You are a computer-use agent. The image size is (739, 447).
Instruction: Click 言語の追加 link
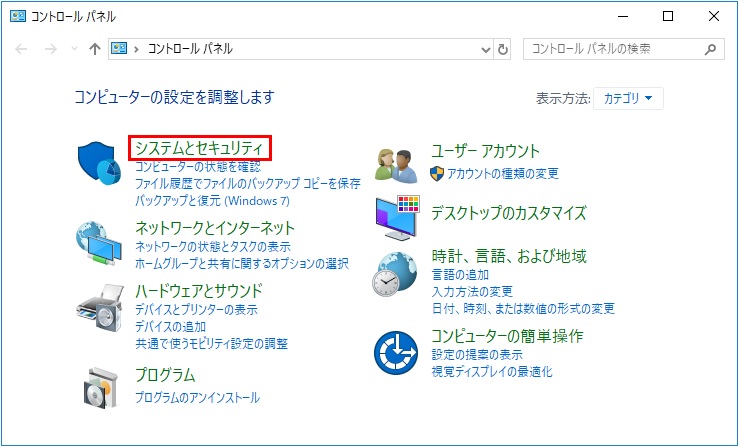pos(460,274)
